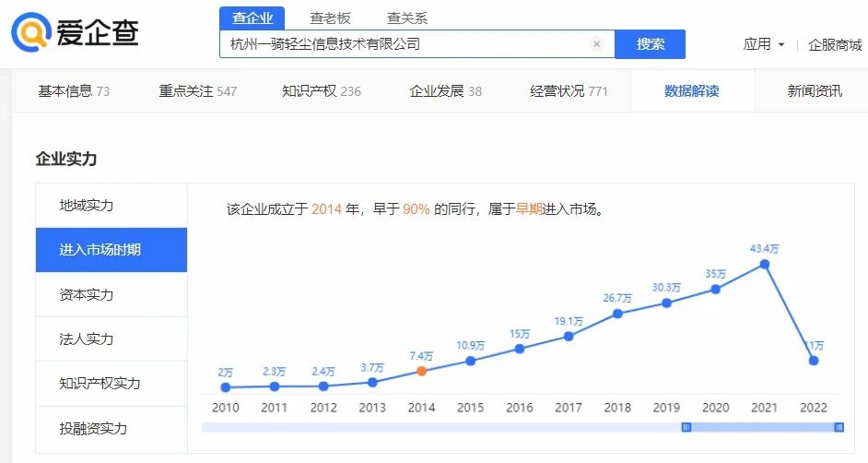Click the 2022 data point on chart
The width and height of the screenshot is (868, 463).
coord(814,361)
